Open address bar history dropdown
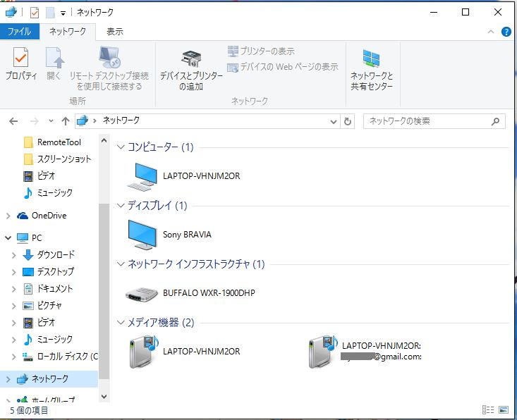The image size is (517, 420). (334, 121)
